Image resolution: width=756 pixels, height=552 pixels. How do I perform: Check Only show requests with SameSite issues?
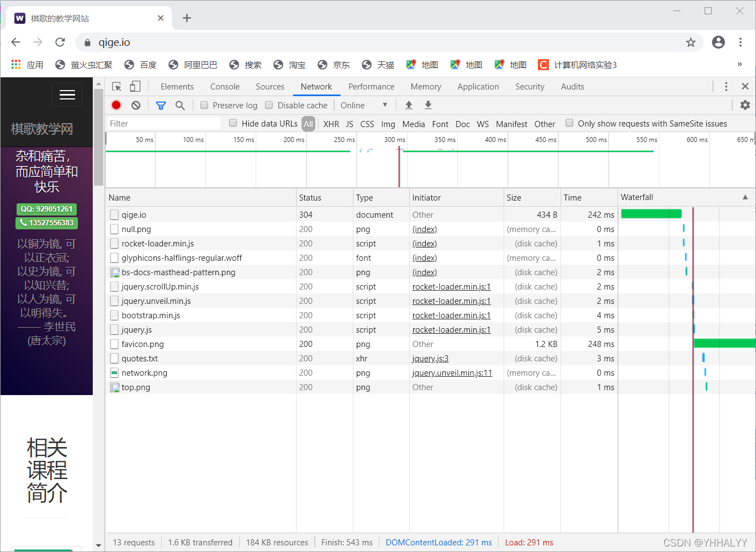point(569,123)
